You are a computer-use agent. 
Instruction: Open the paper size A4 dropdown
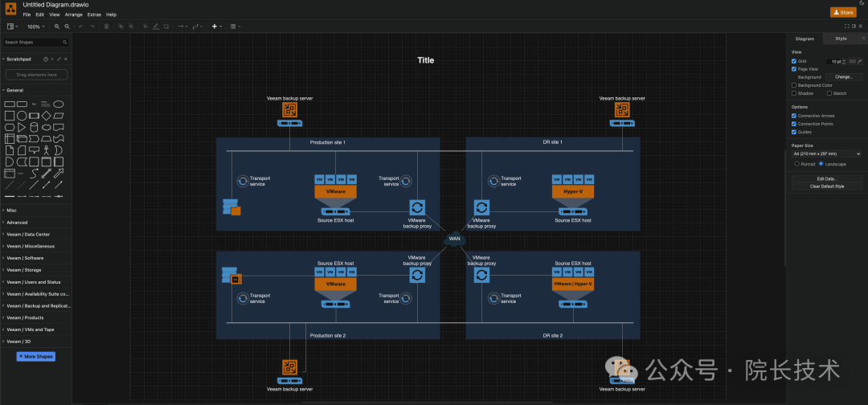(826, 153)
